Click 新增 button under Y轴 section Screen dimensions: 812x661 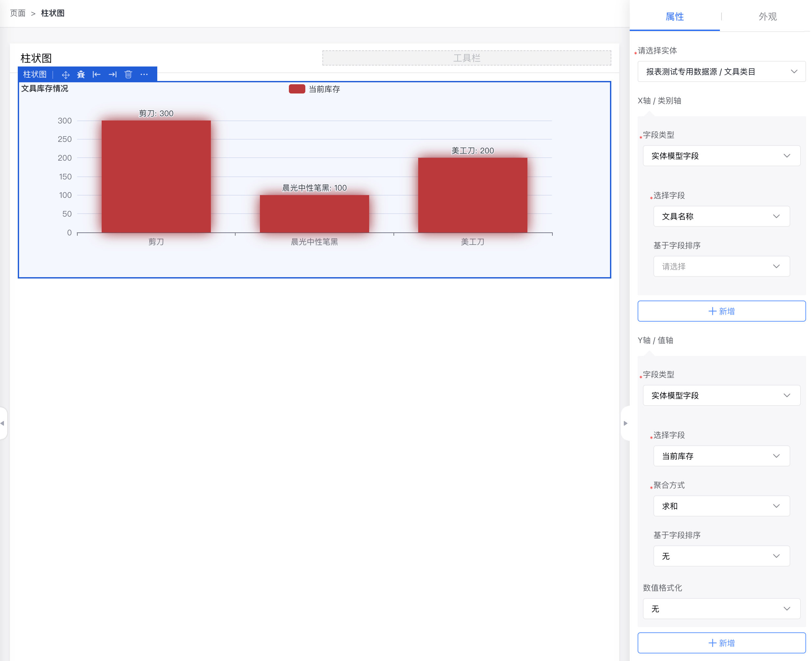722,643
